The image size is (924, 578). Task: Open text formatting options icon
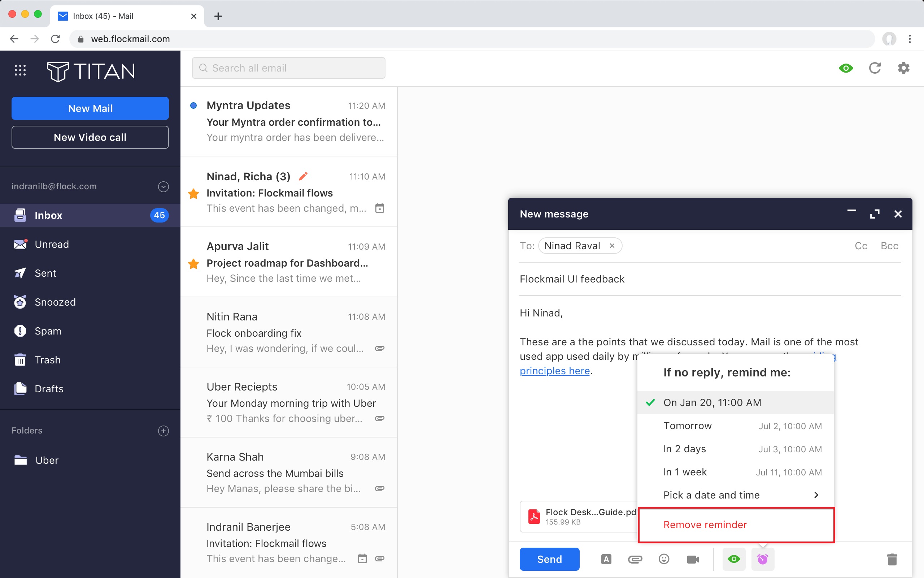tap(606, 559)
